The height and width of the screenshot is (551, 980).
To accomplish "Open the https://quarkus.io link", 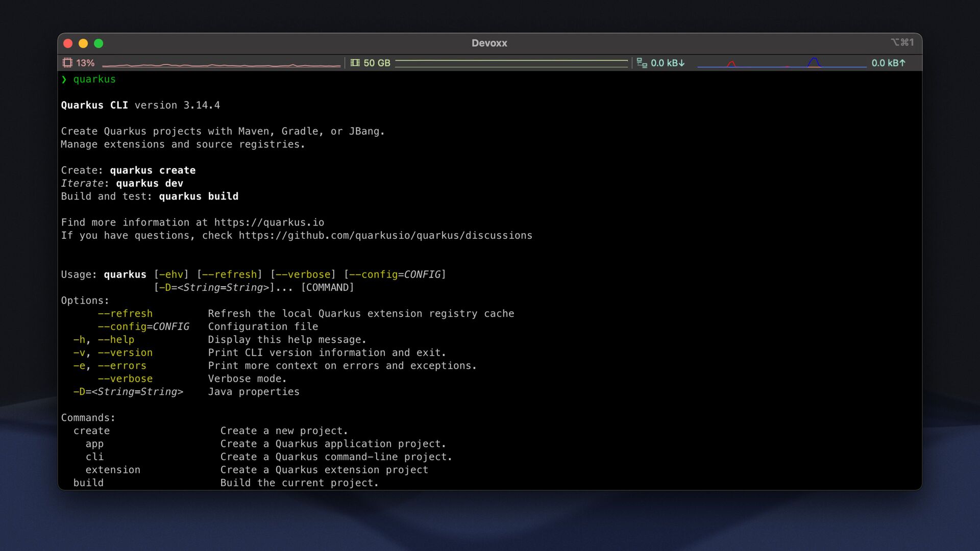I will 269,222.
